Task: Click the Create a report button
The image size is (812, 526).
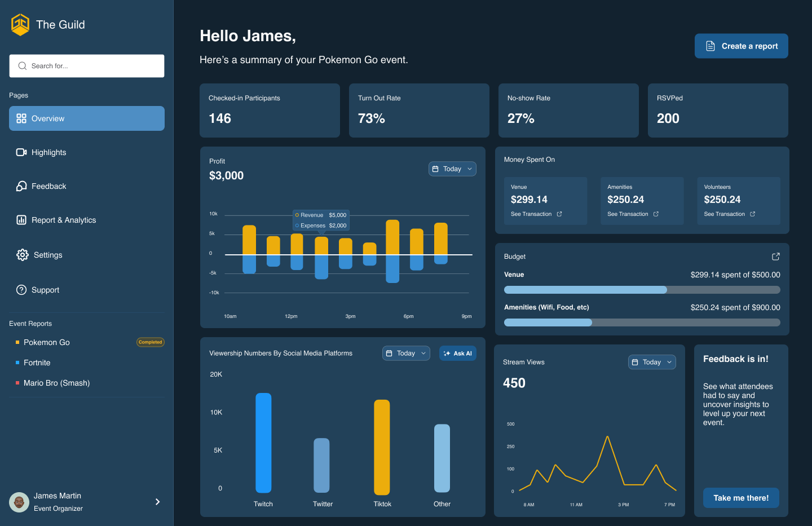Action: (x=741, y=46)
